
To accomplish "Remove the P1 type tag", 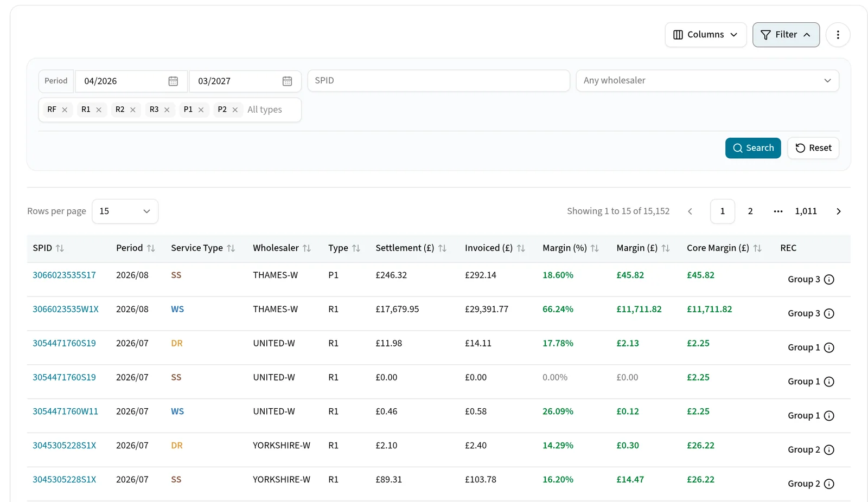I will (201, 110).
